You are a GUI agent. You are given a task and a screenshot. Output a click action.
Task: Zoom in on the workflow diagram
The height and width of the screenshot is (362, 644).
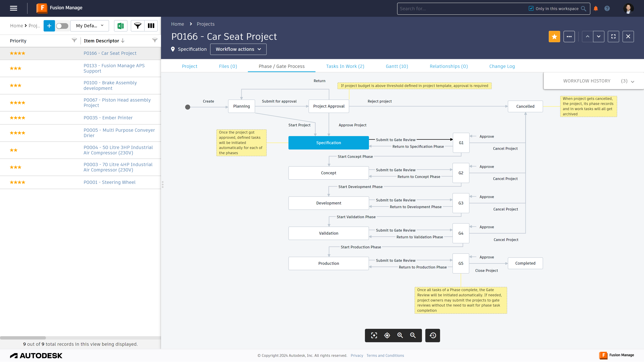400,336
